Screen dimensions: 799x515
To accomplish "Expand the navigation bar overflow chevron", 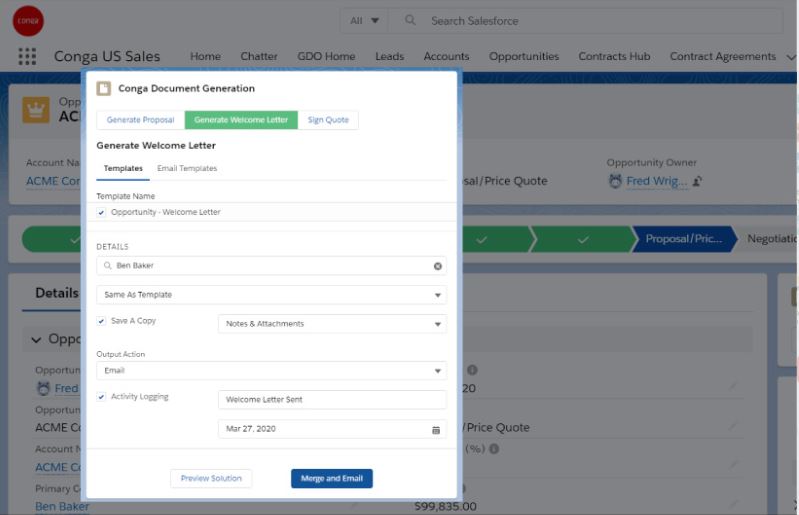I will pos(790,57).
